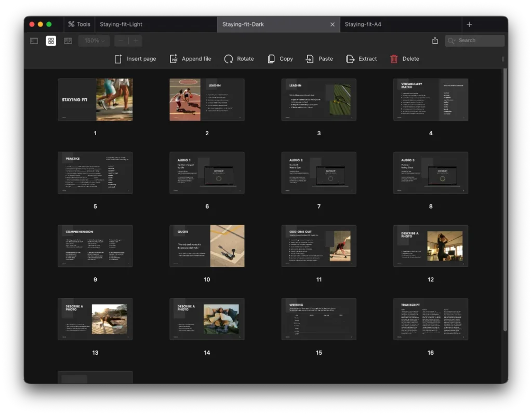
Task: Click the Insert page icon
Action: [118, 59]
